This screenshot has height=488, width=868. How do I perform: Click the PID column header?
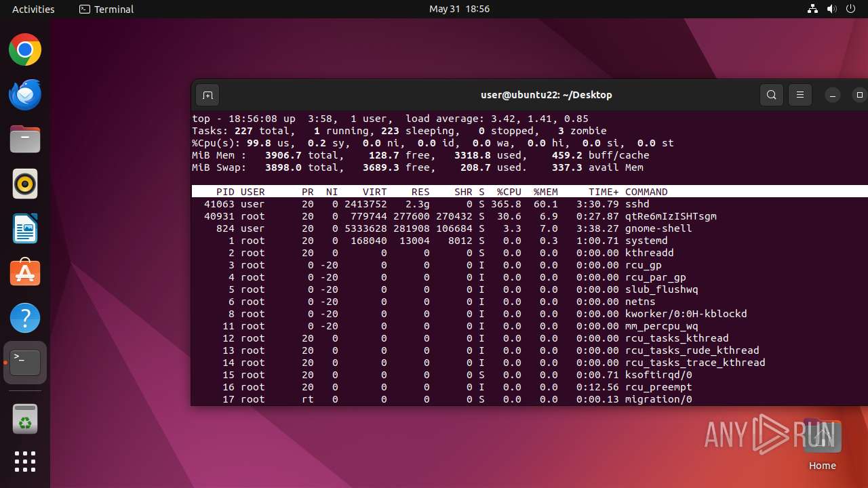coord(225,192)
